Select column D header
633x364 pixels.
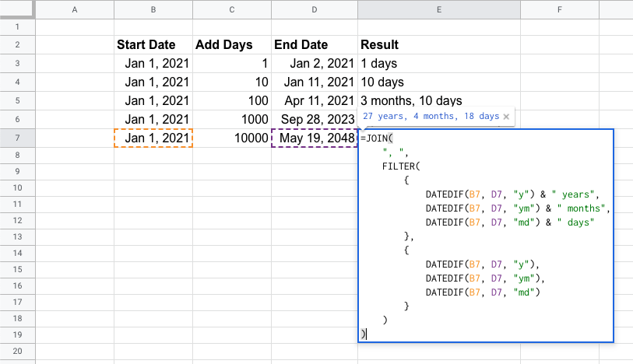pos(314,9)
